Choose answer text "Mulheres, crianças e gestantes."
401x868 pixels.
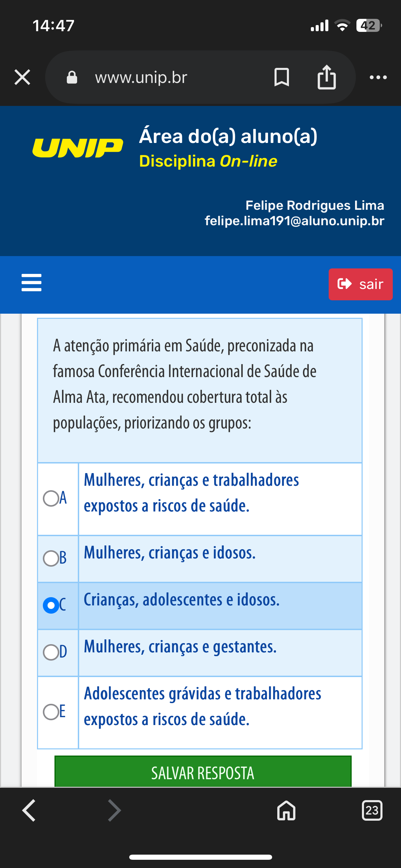click(x=180, y=647)
